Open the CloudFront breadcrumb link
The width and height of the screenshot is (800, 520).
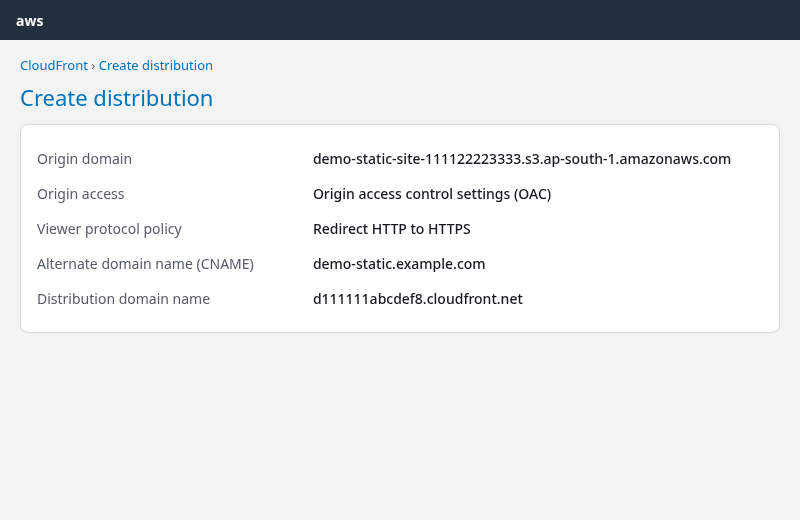pos(54,65)
